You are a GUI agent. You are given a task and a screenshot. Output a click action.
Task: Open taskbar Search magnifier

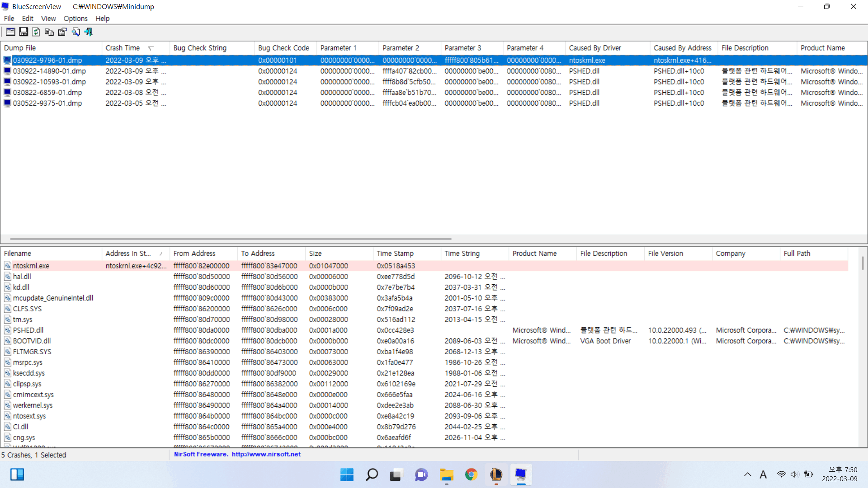(x=372, y=474)
